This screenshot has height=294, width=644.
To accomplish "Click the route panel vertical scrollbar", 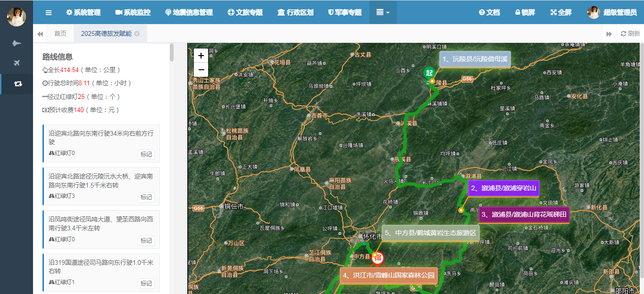I will (172, 53).
